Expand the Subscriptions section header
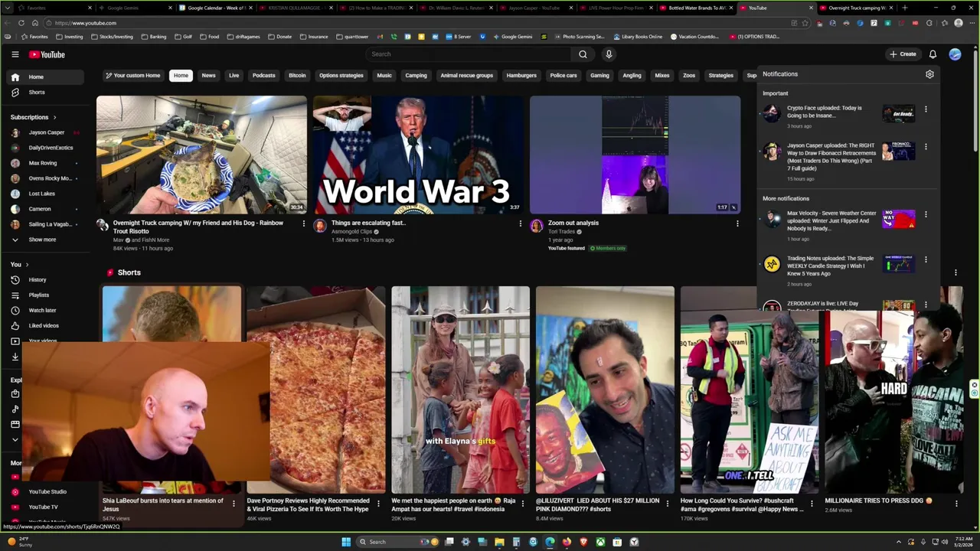The height and width of the screenshot is (551, 980). coord(34,117)
